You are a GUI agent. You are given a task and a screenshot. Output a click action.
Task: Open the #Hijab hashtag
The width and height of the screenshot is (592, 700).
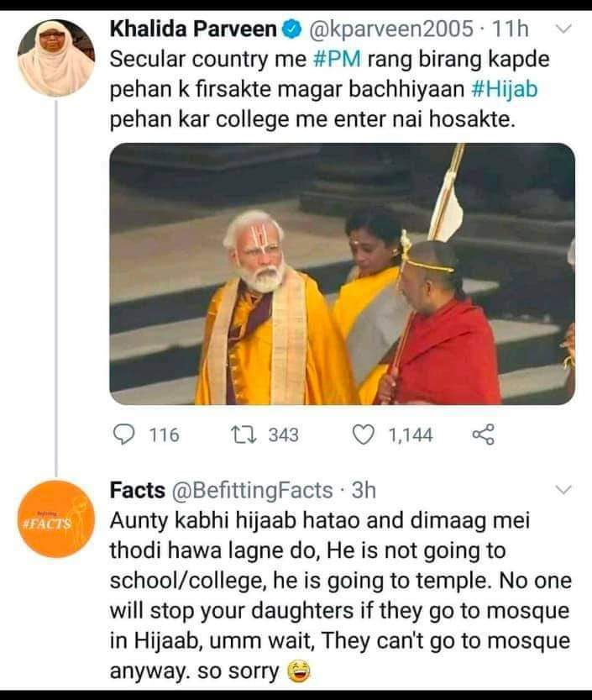(x=504, y=89)
